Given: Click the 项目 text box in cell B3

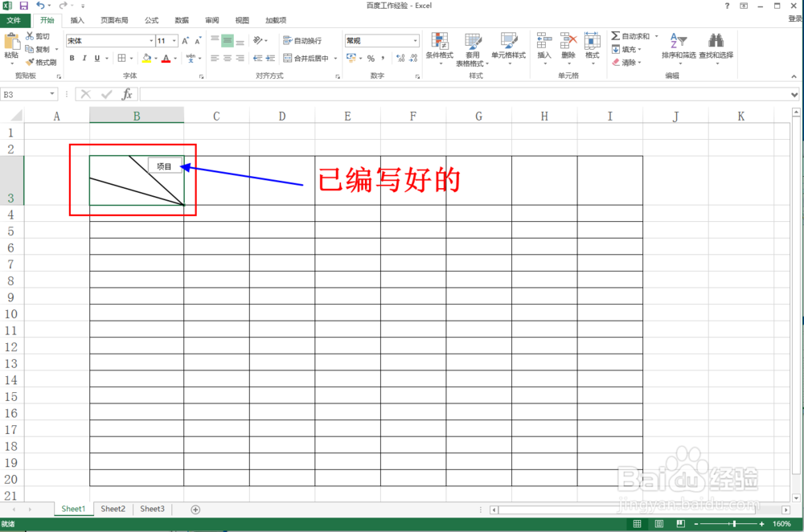Looking at the screenshot, I should click(165, 166).
